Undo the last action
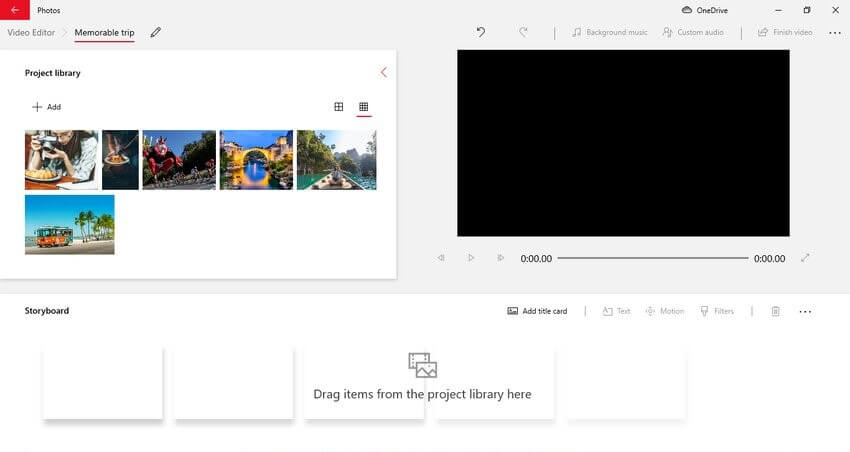The image size is (850, 452). pos(481,33)
